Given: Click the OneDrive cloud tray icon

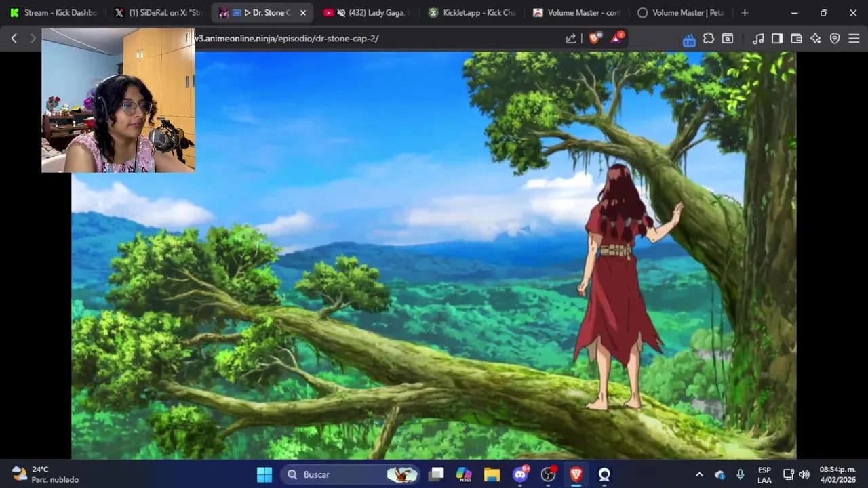Looking at the screenshot, I should click(719, 474).
